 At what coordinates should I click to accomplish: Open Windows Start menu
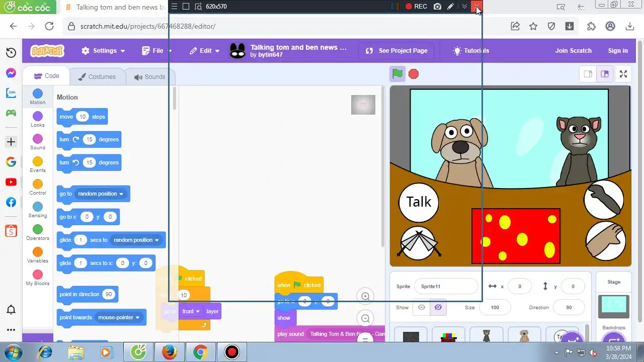point(14,351)
